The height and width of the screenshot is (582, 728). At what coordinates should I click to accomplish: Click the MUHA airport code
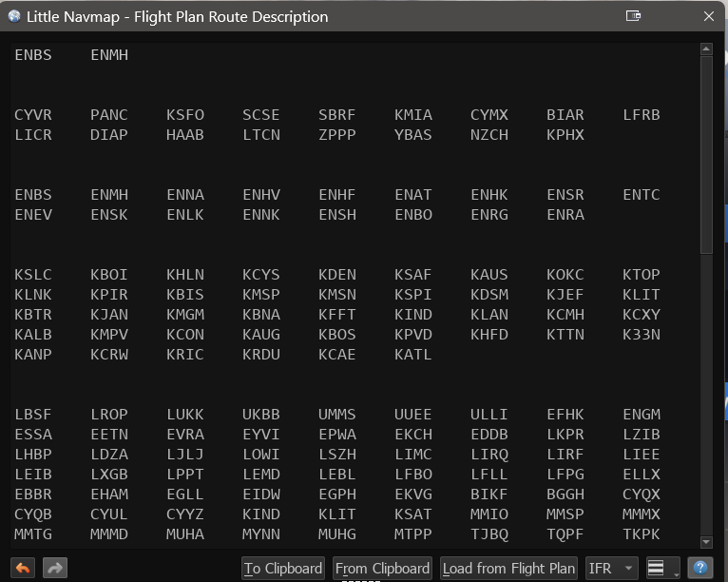185,534
